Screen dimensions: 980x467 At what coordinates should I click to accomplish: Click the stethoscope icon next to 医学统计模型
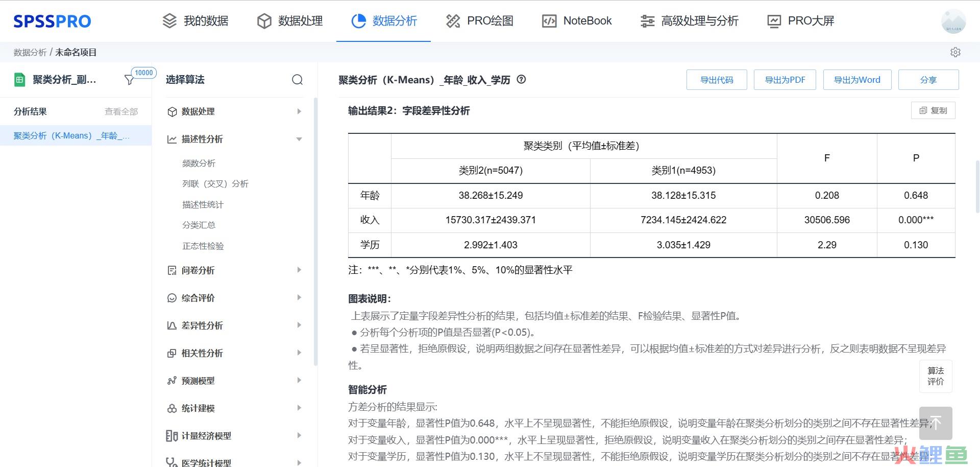coord(172,462)
